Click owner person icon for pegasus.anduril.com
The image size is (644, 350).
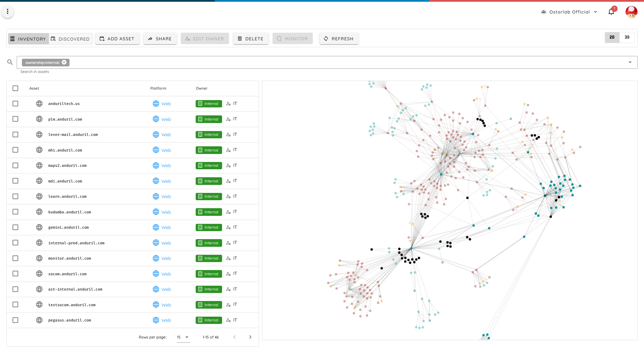228,320
